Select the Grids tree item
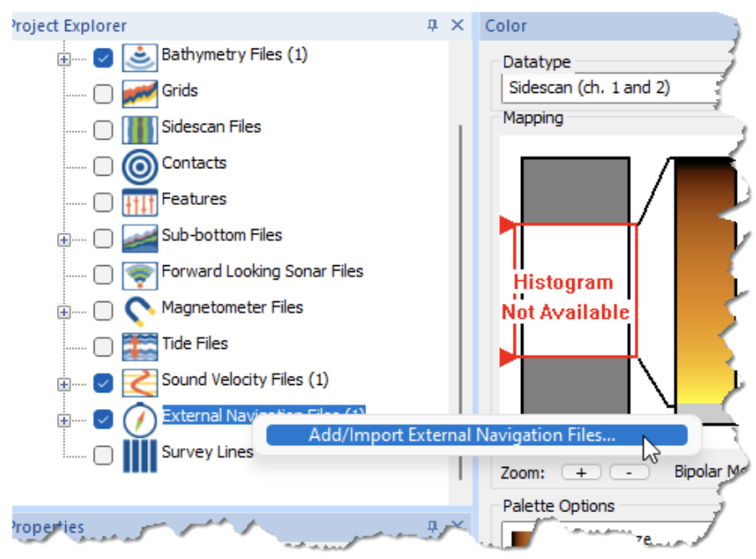 point(179,90)
